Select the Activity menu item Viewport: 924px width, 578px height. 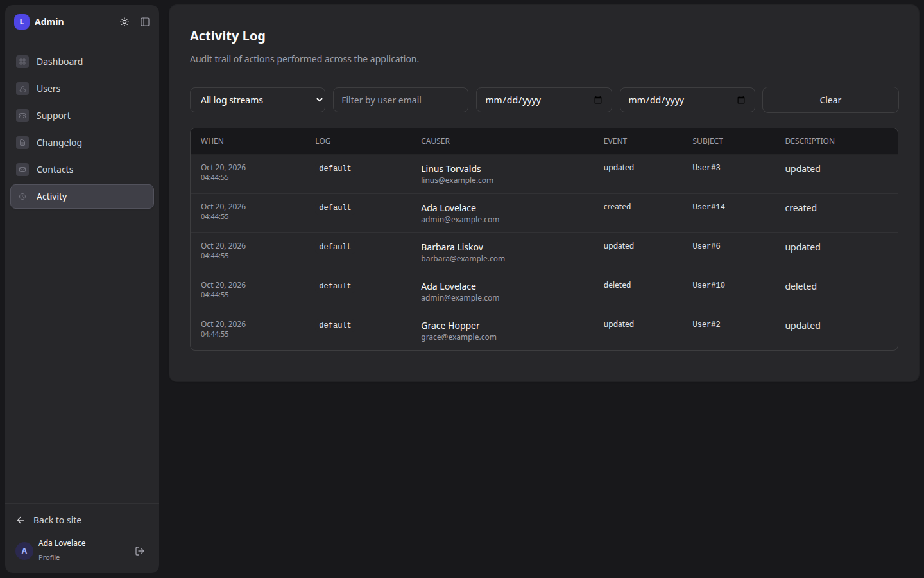pyautogui.click(x=82, y=197)
